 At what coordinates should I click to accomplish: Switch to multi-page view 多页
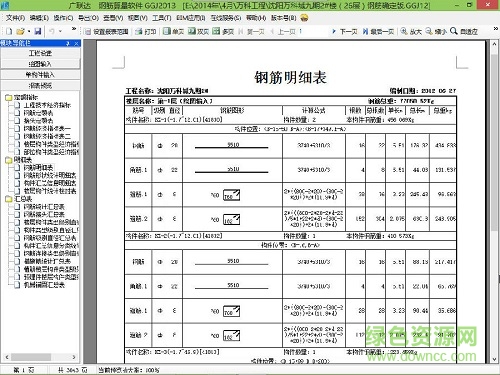coord(223,32)
